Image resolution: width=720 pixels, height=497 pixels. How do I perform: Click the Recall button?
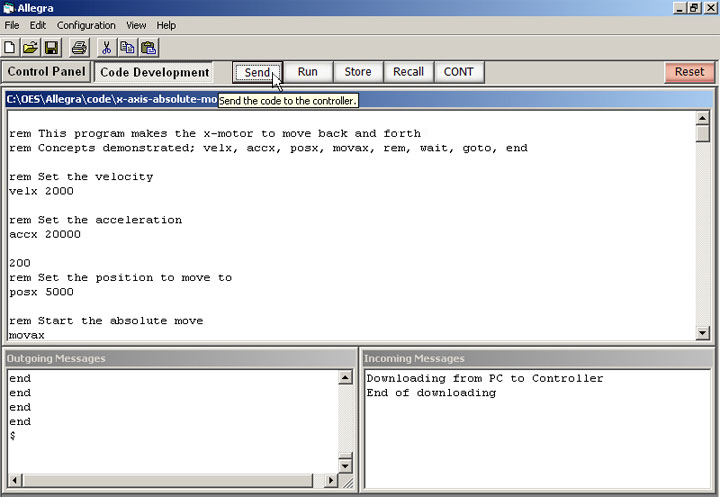[408, 72]
